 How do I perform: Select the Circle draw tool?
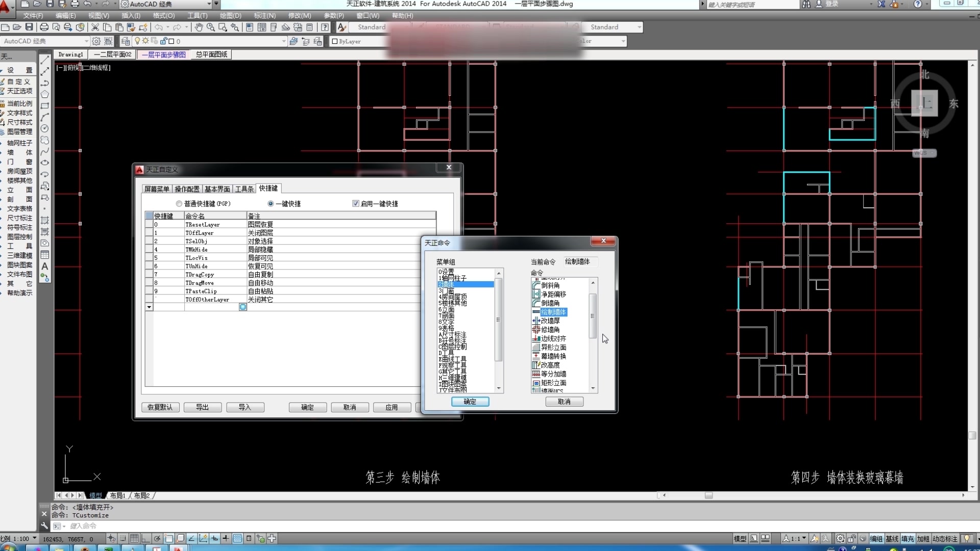click(45, 129)
